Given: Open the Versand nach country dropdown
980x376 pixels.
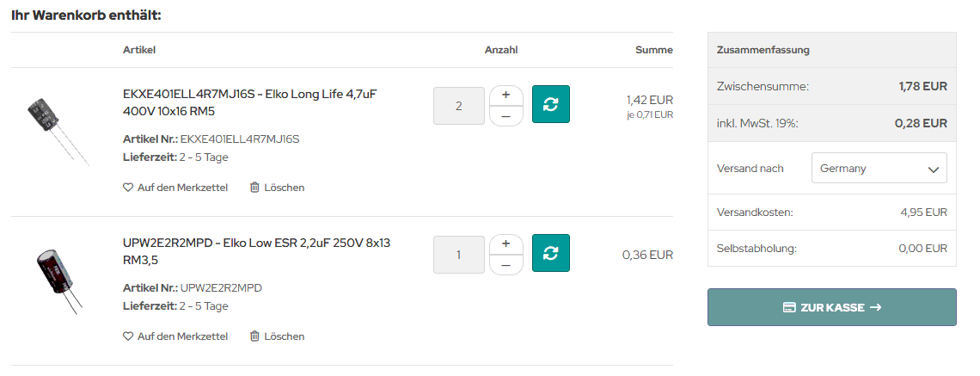Looking at the screenshot, I should [879, 169].
